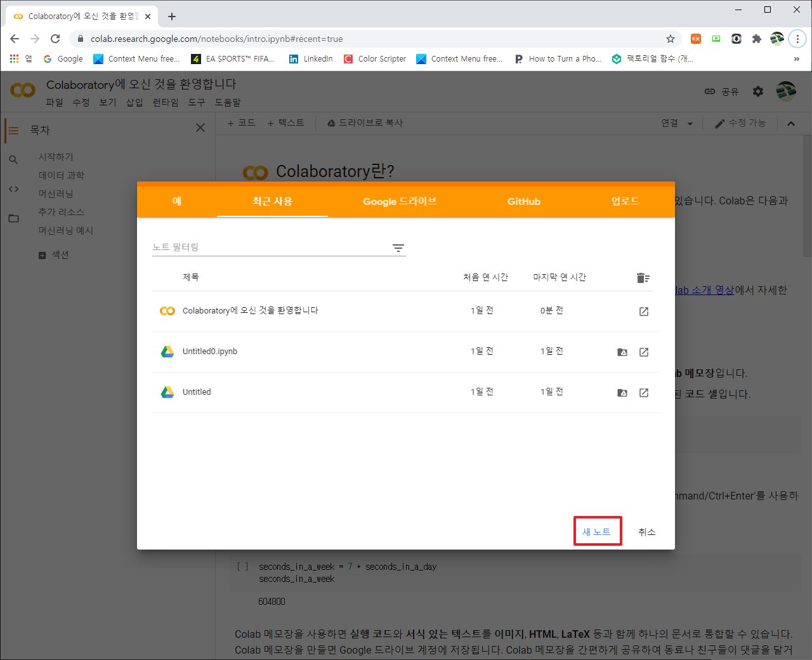Click the new notebook button 새 노트
This screenshot has height=660, width=812.
597,532
